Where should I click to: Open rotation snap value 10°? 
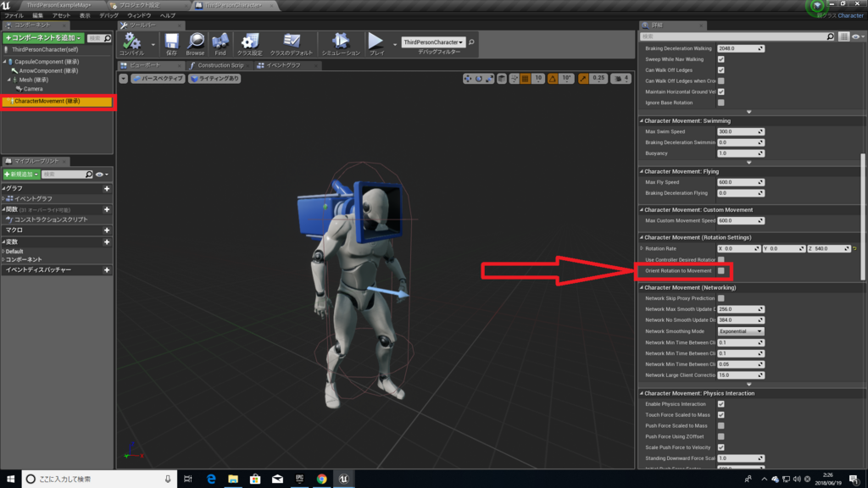click(566, 79)
